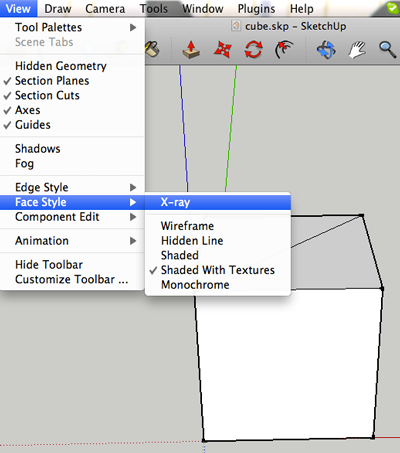Expand the Tool Palettes submenu
The height and width of the screenshot is (453, 400).
[72, 27]
